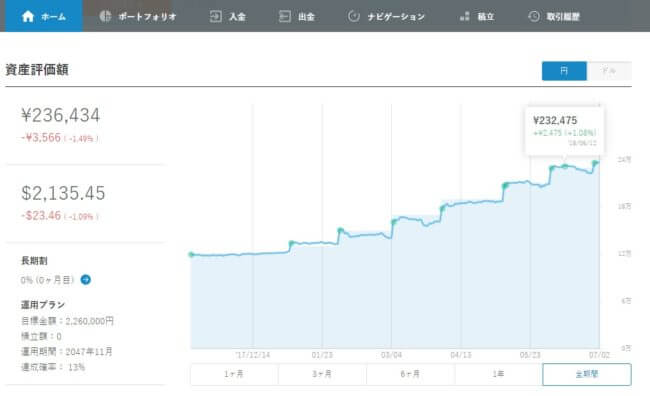Click the highlighted ¥232,475 chart marker

[x=565, y=166]
